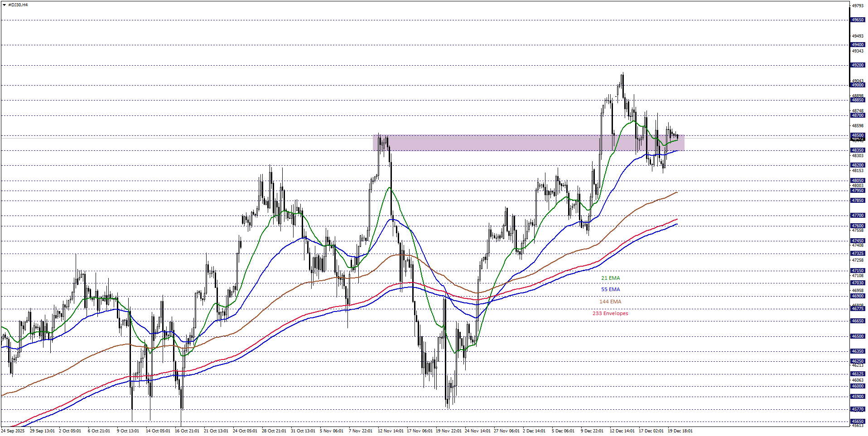
Task: Select the brown 144 EMA text label
Action: pyautogui.click(x=610, y=302)
